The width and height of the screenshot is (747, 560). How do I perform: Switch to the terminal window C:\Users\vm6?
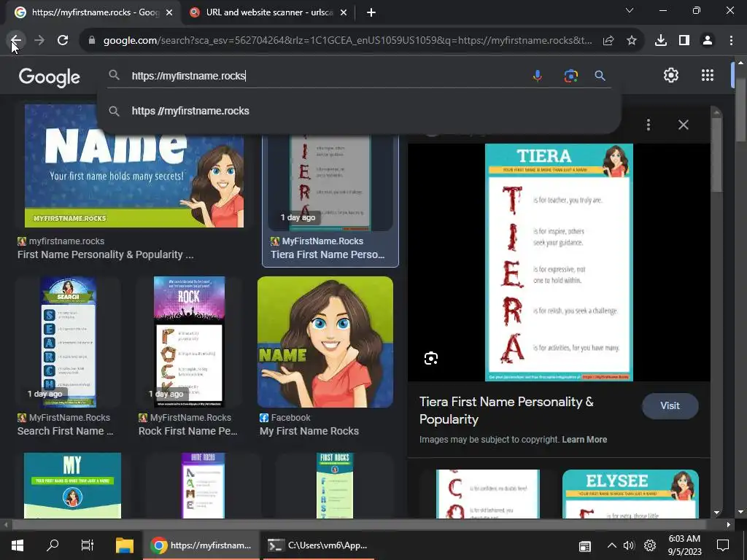318,545
